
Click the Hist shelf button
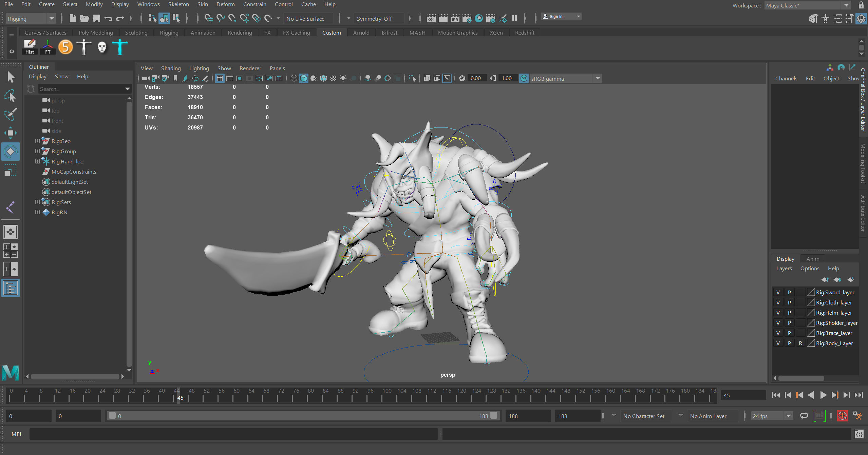pos(30,47)
